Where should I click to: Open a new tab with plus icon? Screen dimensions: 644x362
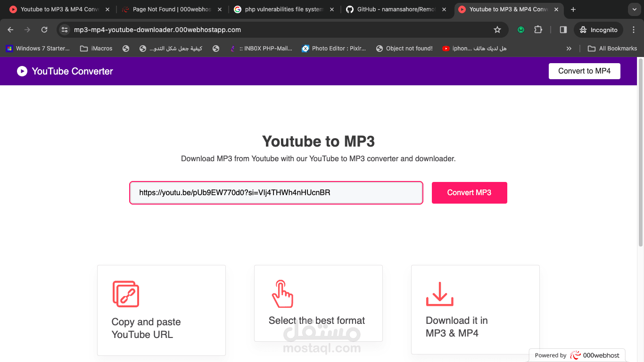coord(573,9)
